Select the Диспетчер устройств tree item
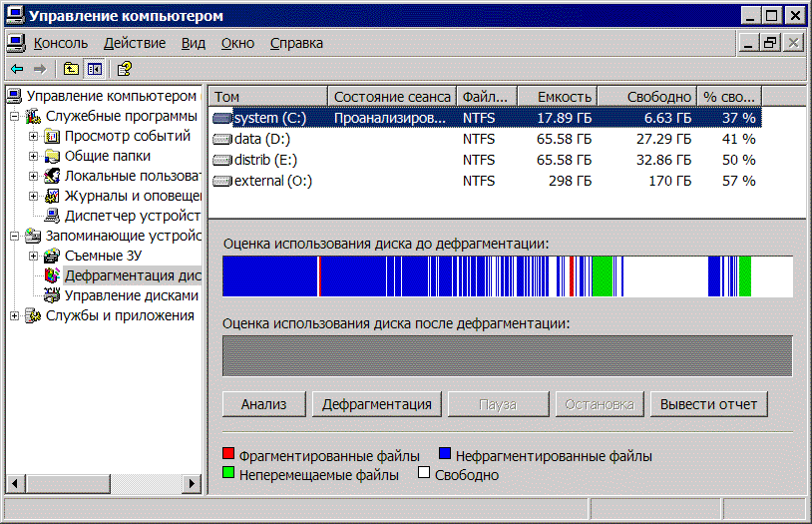Image resolution: width=812 pixels, height=524 pixels. [x=133, y=216]
